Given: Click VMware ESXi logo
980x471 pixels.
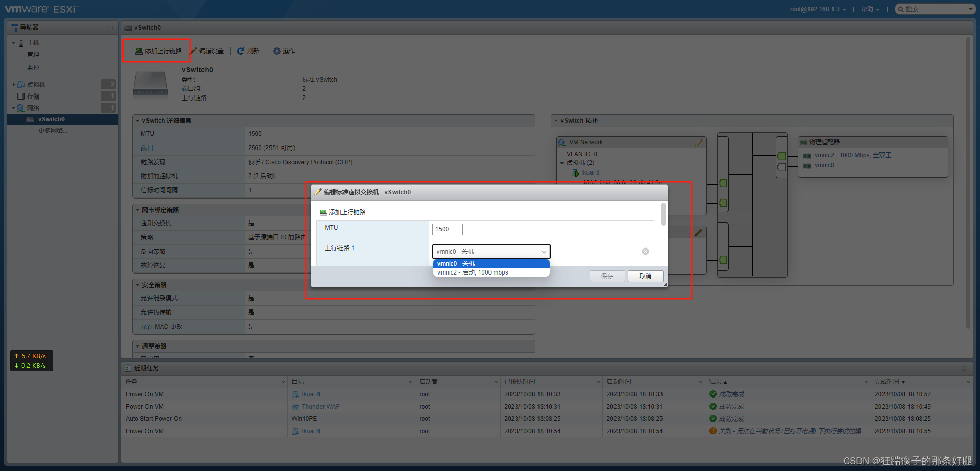Looking at the screenshot, I should tap(41, 9).
